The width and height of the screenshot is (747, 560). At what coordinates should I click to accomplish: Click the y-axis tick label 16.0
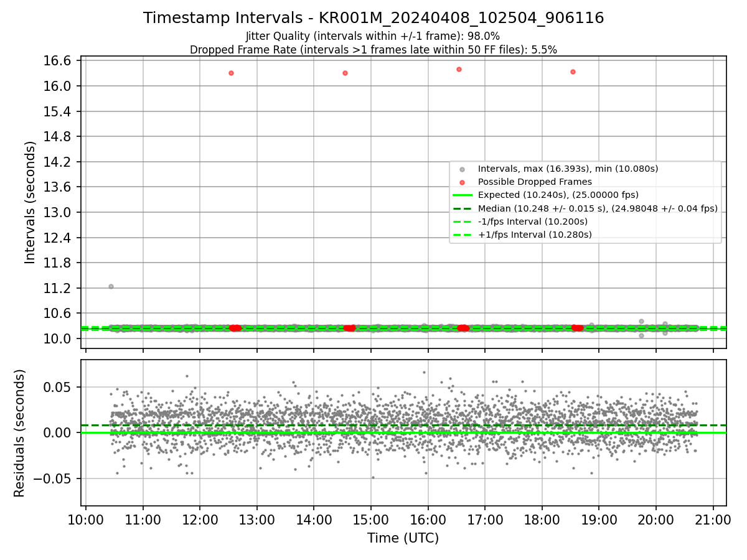pyautogui.click(x=58, y=86)
